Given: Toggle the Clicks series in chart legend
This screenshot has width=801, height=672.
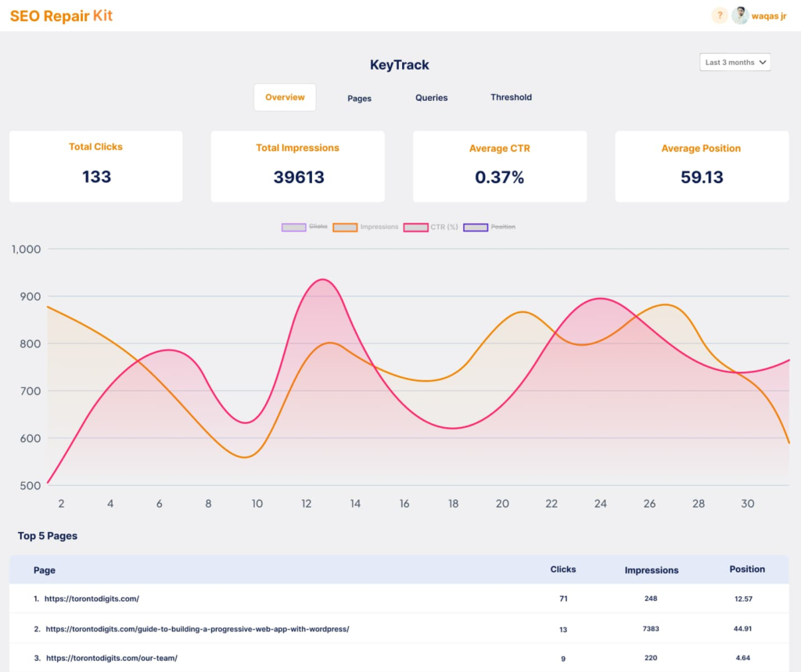Looking at the screenshot, I should [304, 227].
